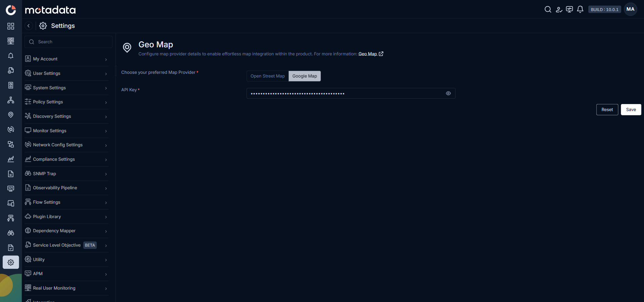This screenshot has width=644, height=302.
Task: Select Google Map provider
Action: pyautogui.click(x=305, y=76)
